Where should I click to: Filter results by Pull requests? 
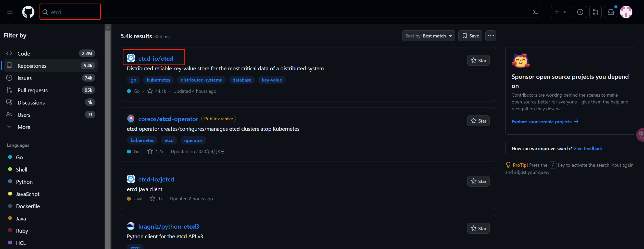[x=51, y=90]
